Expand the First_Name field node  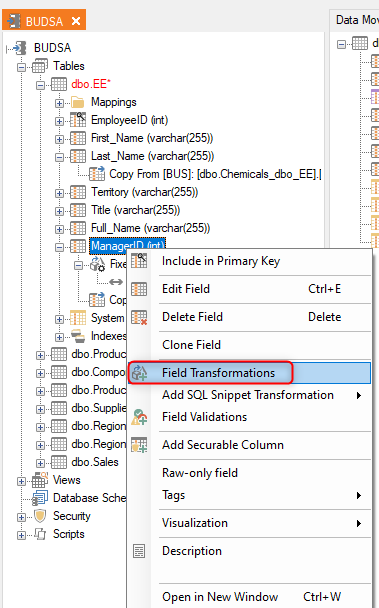pos(59,139)
